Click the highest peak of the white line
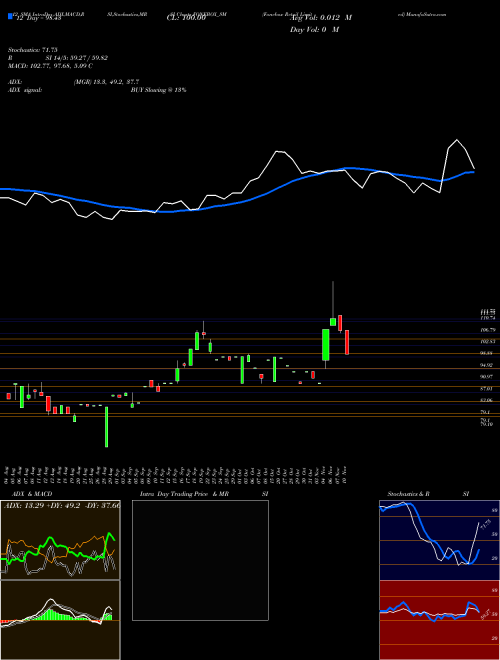500x660 pixels. click(x=457, y=140)
